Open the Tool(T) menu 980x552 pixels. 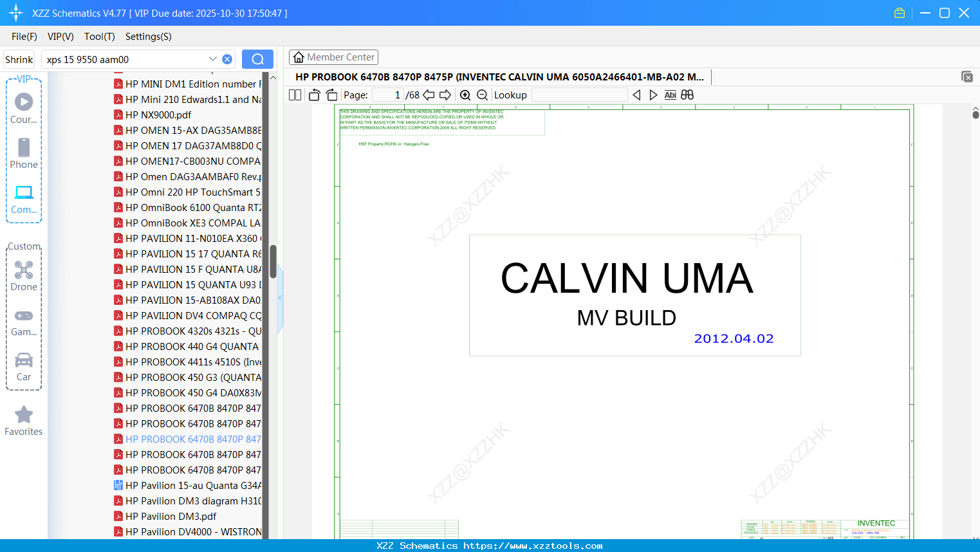coord(100,37)
